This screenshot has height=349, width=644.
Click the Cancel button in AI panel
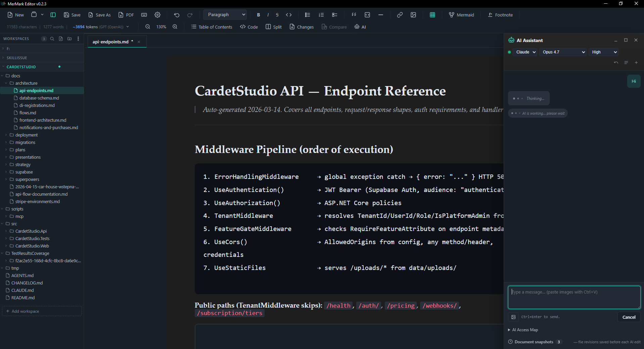pos(629,317)
